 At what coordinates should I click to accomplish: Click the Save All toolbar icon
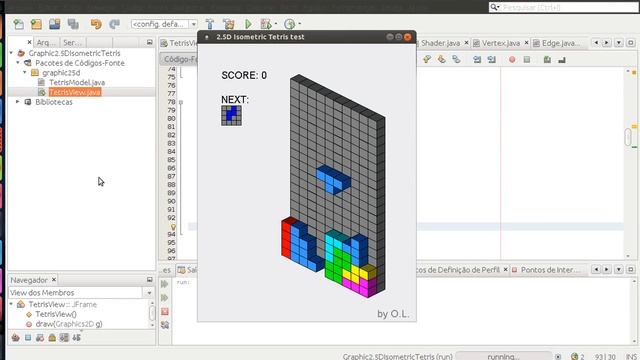tap(73, 24)
